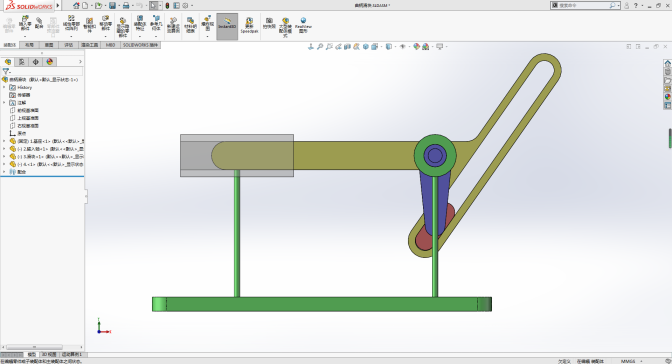Switch to the Layout ribbon tab
Image resolution: width=672 pixels, height=364 pixels.
pyautogui.click(x=29, y=45)
